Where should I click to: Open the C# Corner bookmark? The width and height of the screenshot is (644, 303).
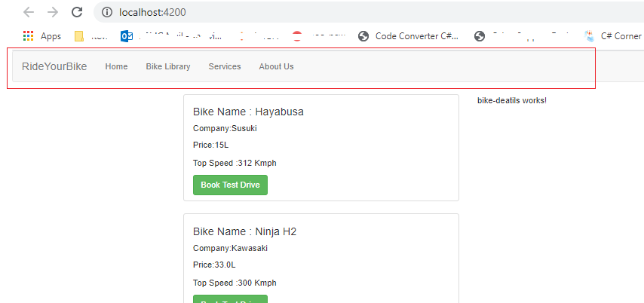point(613,36)
